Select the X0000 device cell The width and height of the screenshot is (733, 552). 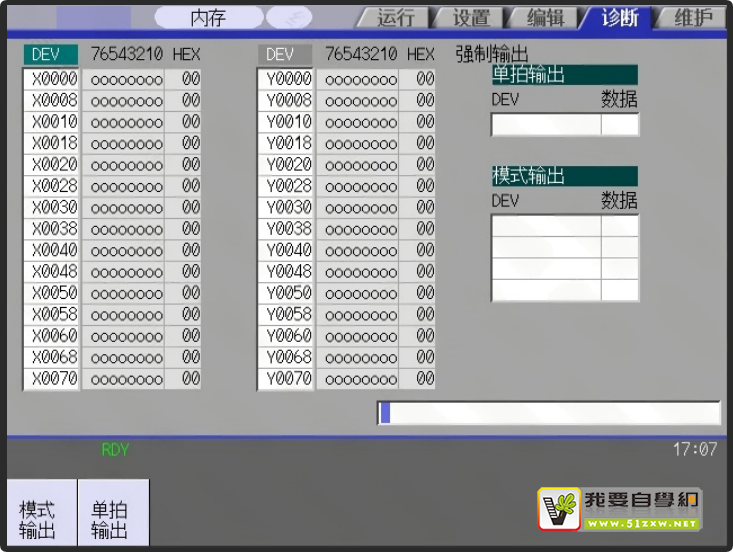coord(51,79)
